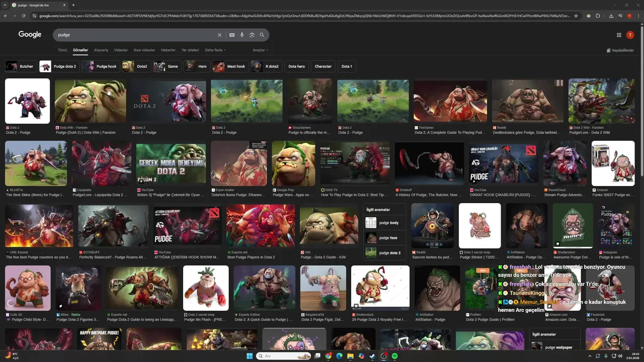Viewport: 644px width, 362px height.
Task: Open Steam from the taskbar
Action: pos(372,356)
